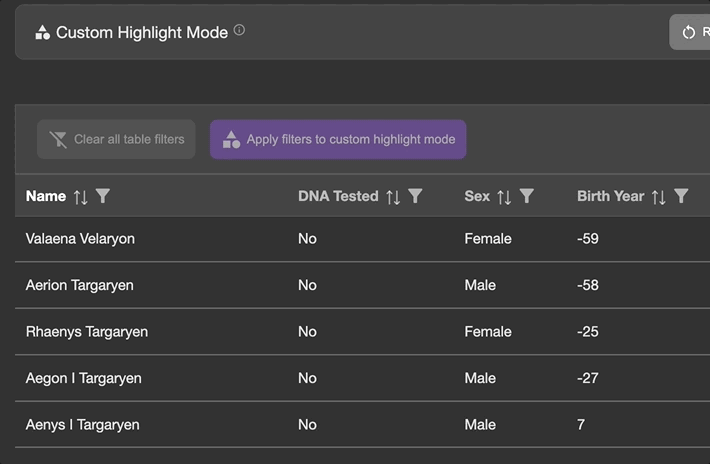This screenshot has height=464, width=710.
Task: Click on Rhaenys Targaryen name cell
Action: point(86,332)
